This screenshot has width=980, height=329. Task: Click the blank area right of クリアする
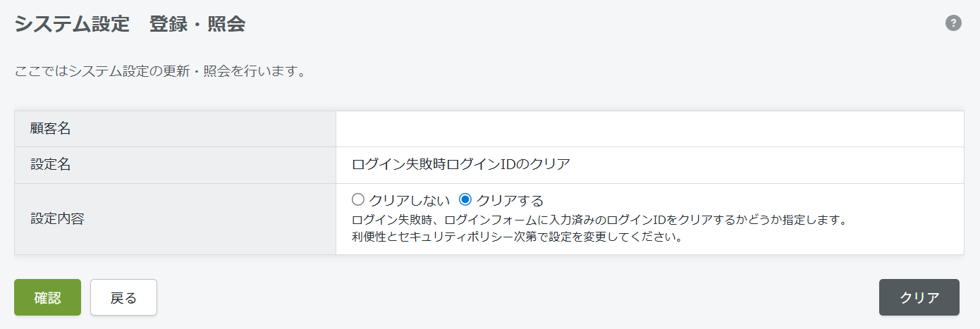pos(740,200)
